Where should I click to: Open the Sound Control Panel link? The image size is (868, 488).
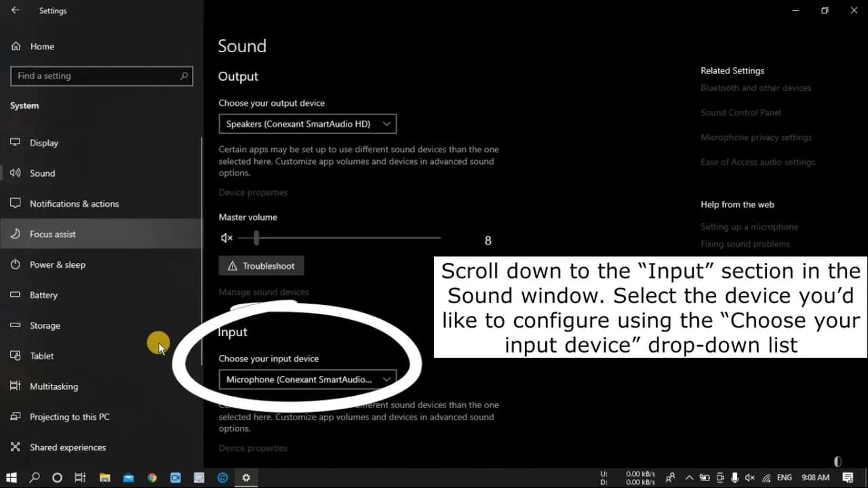point(741,112)
